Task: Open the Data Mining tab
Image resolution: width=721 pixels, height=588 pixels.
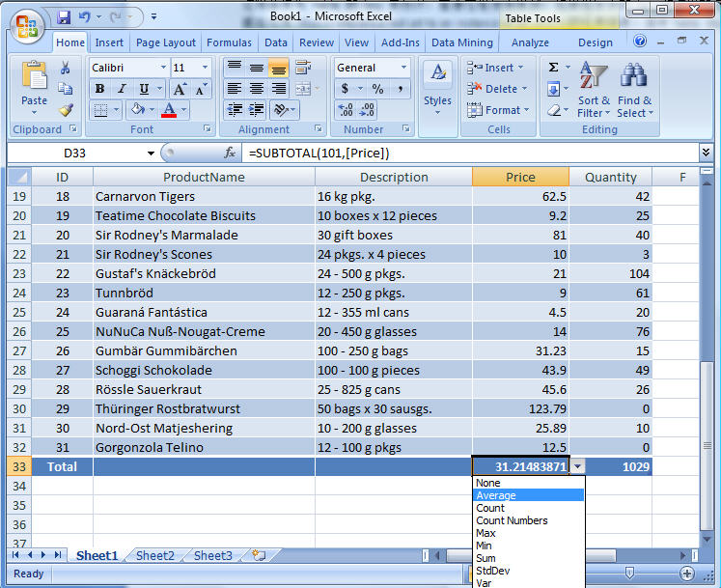Action: (x=461, y=42)
